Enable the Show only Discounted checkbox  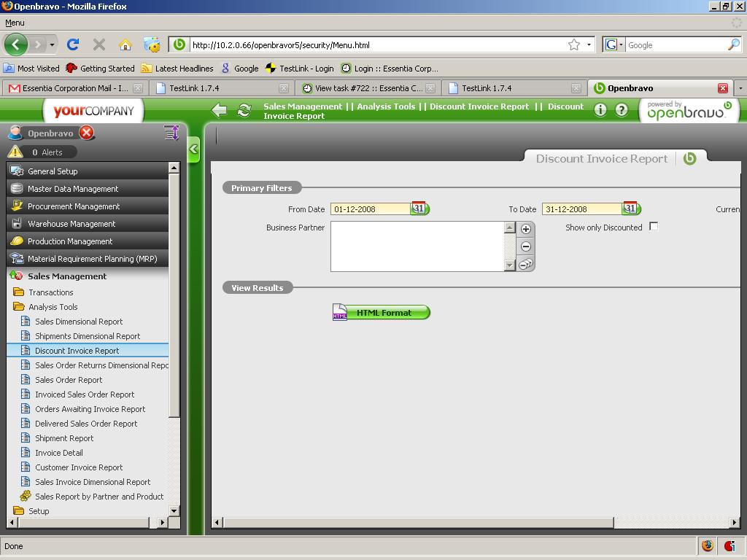point(654,227)
